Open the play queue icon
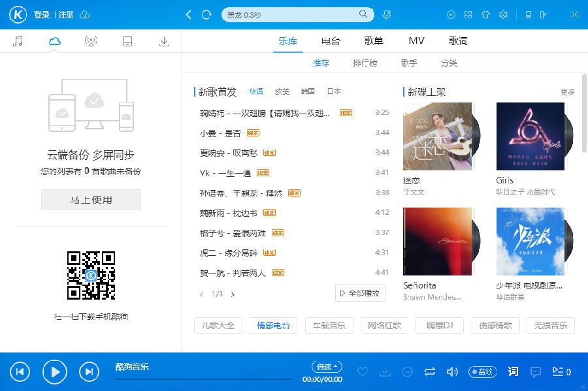Viewport: 588px width, 391px height. [561, 371]
